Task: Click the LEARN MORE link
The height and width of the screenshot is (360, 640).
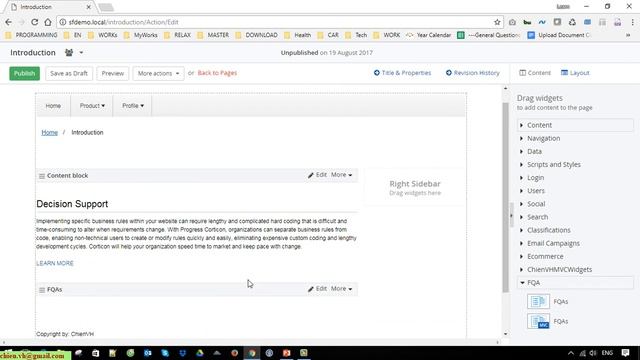Action: [55, 263]
